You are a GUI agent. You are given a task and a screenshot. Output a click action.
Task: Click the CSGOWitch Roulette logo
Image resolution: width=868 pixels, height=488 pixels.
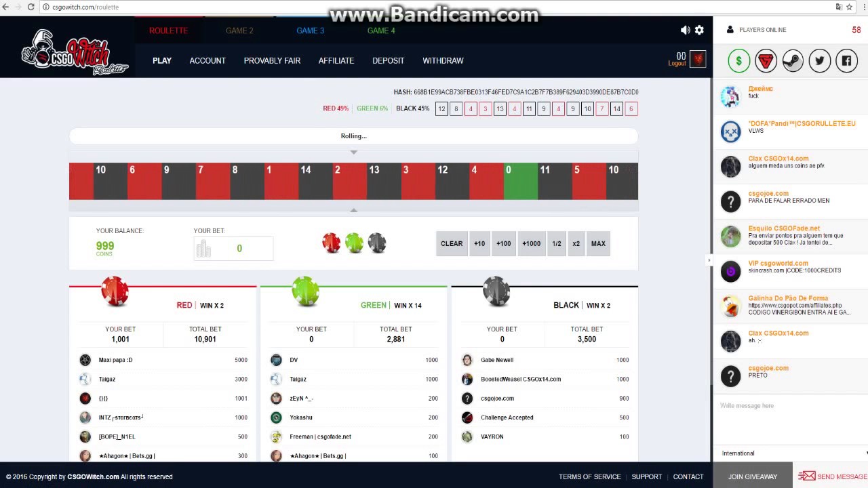pos(74,52)
